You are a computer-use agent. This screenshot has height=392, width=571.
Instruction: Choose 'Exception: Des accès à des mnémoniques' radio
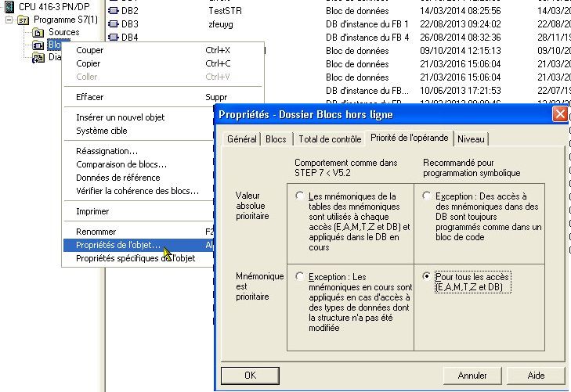pos(426,196)
